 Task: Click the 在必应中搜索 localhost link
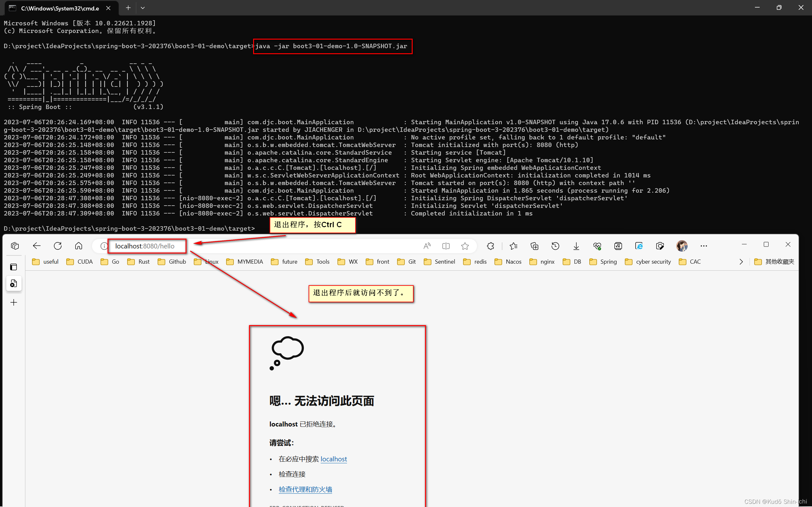click(333, 459)
